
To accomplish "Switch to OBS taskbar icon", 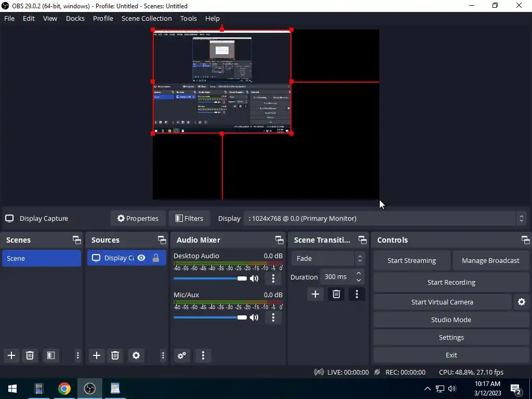I will [x=90, y=389].
